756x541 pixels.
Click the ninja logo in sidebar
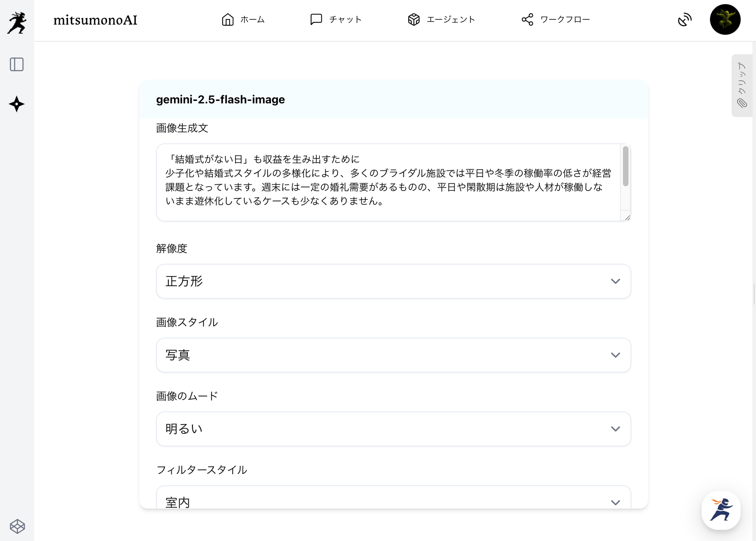[17, 22]
